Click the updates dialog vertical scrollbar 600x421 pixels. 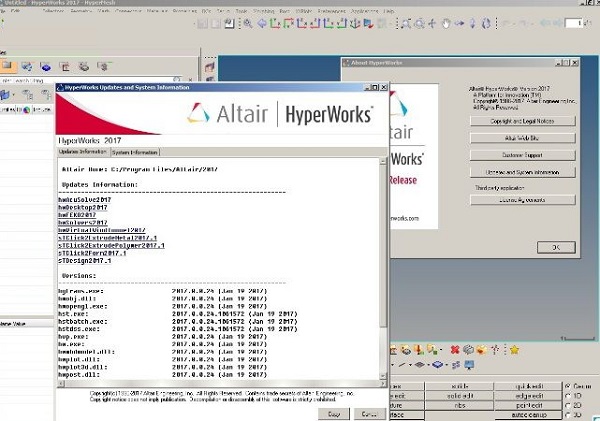click(383, 269)
